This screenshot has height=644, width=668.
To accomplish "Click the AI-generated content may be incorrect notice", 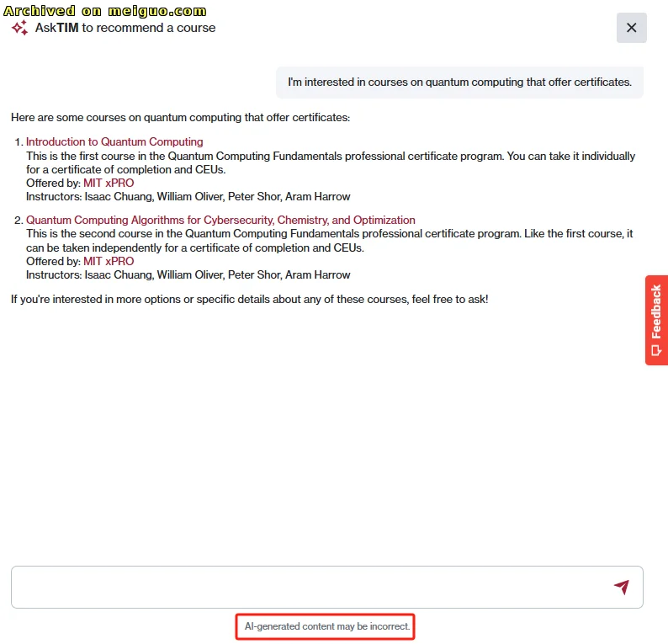I will pos(326,626).
